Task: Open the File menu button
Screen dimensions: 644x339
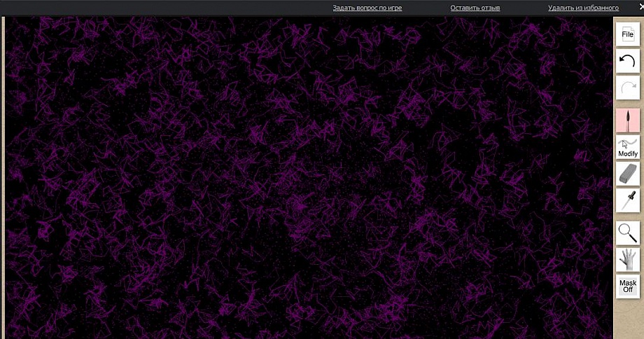Action: tap(628, 34)
